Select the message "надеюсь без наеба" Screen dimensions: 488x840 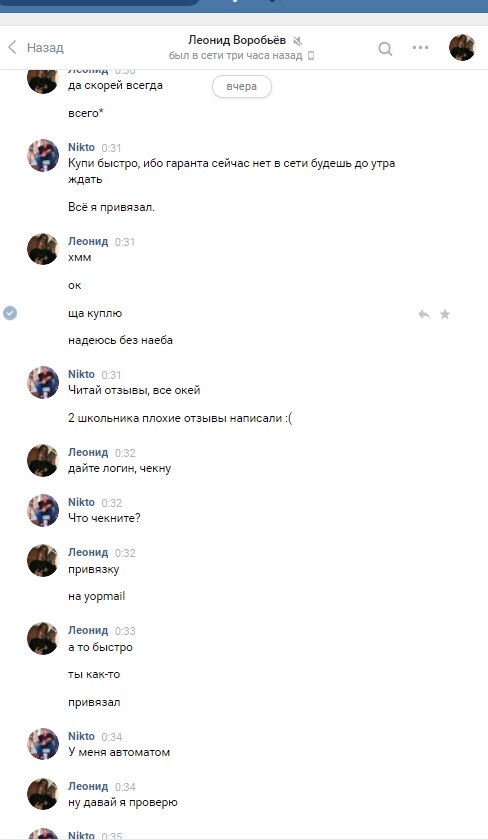click(120, 340)
